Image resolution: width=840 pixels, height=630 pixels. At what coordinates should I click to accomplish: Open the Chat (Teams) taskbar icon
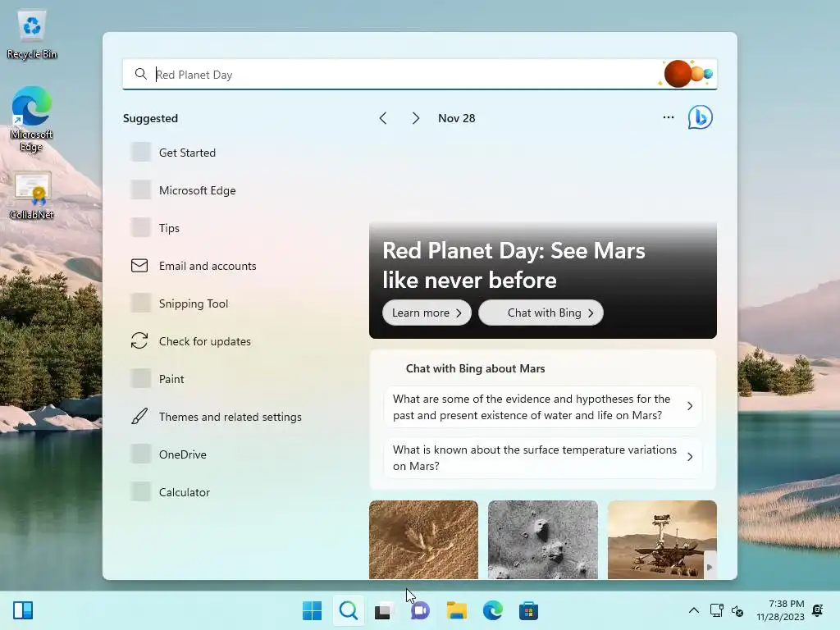click(420, 610)
